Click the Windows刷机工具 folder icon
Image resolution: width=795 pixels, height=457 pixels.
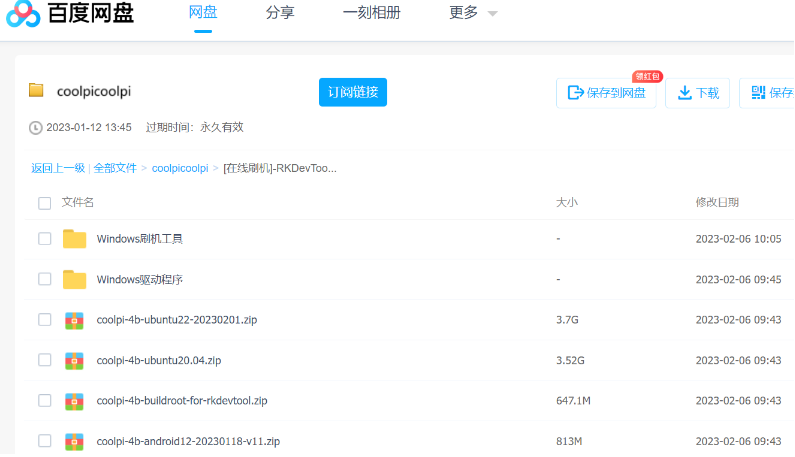pos(75,238)
